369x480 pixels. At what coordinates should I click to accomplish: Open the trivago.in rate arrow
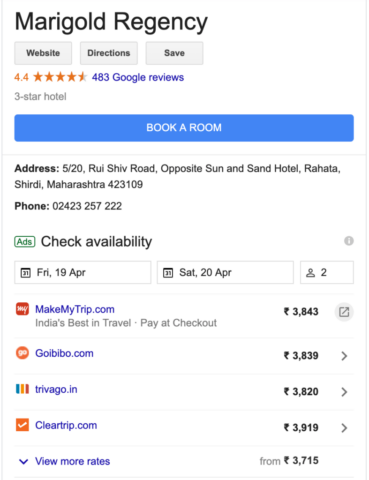pyautogui.click(x=344, y=392)
